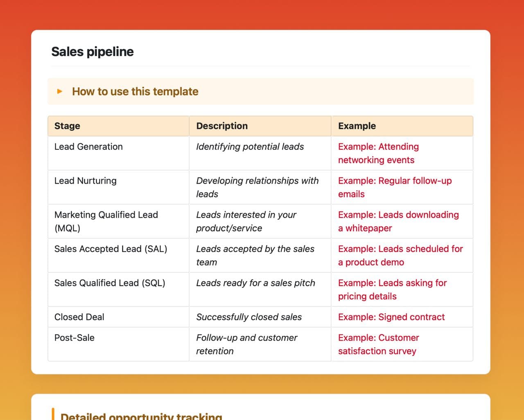The height and width of the screenshot is (420, 524).
Task: Select the "Sales Accepted Lead (SAL)" cell
Action: 111,249
